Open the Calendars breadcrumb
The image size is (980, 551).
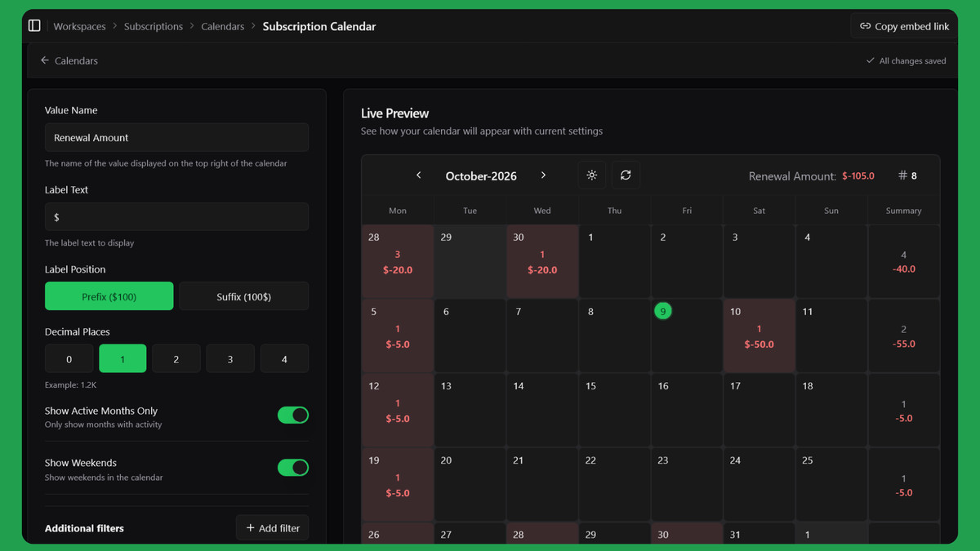click(223, 26)
